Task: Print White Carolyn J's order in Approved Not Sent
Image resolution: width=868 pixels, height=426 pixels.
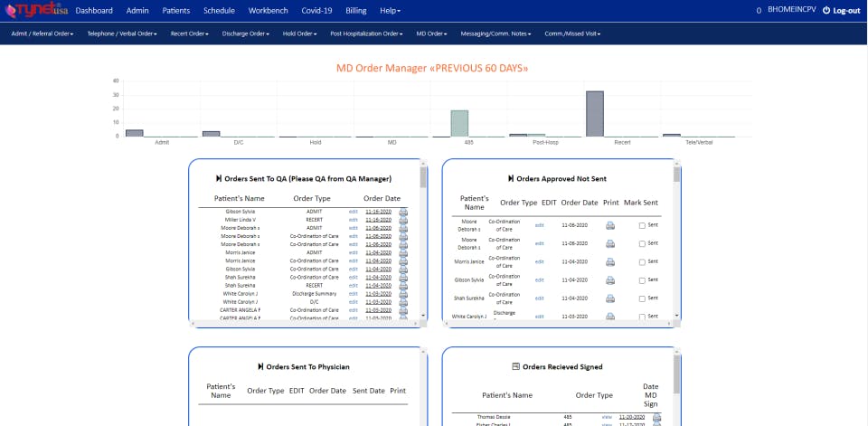Action: pos(610,317)
